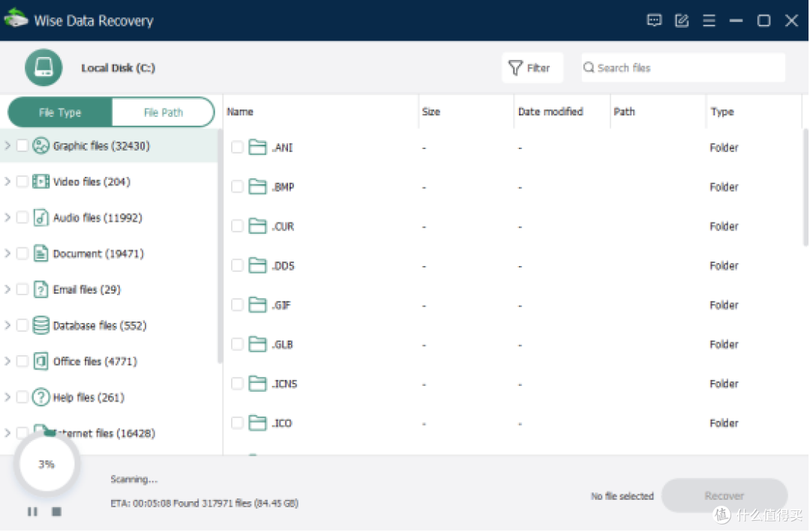Image resolution: width=810 pixels, height=532 pixels.
Task: Pause the scan with the pause icon
Action: click(x=32, y=511)
